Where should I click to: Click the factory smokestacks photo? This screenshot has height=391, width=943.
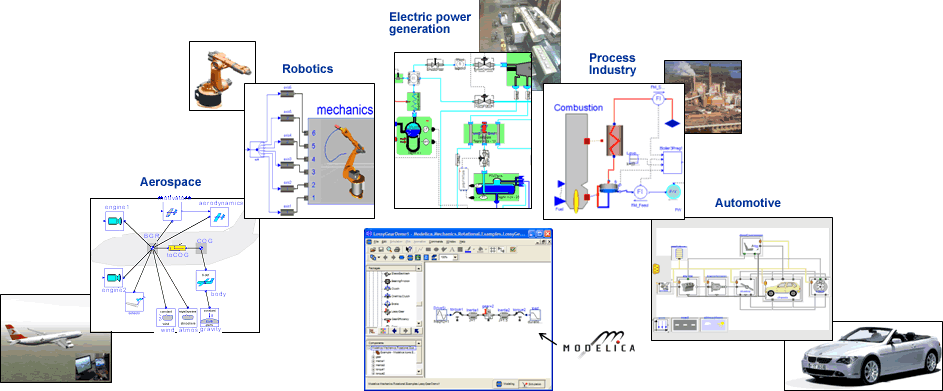702,96
